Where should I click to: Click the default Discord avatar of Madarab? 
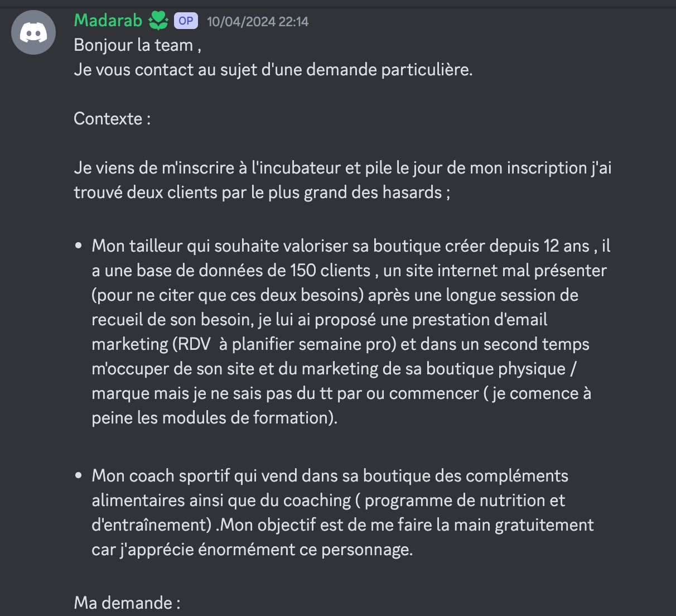(33, 32)
